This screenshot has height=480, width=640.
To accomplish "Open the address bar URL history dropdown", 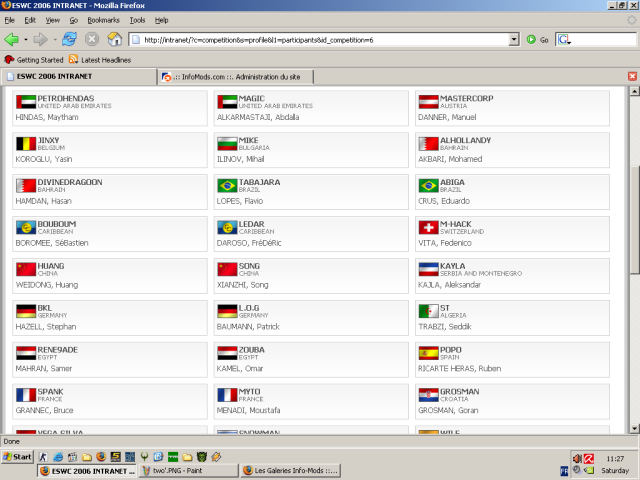I will pos(514,40).
